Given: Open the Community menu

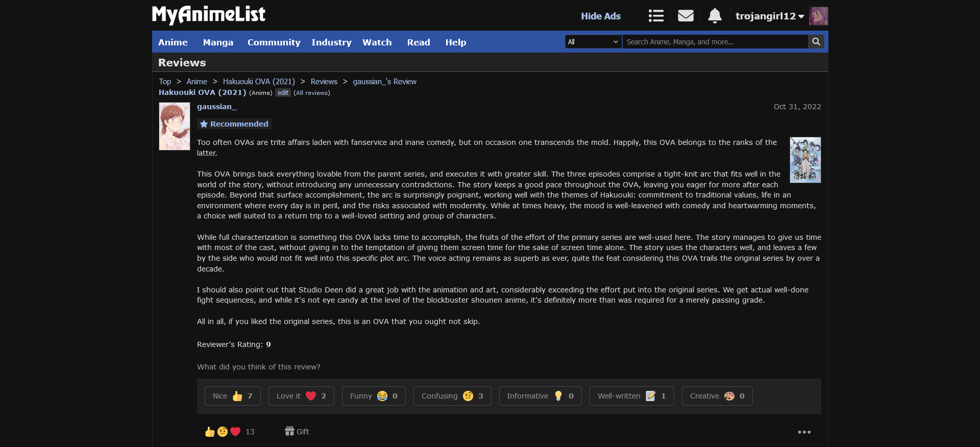Looking at the screenshot, I should coord(274,42).
